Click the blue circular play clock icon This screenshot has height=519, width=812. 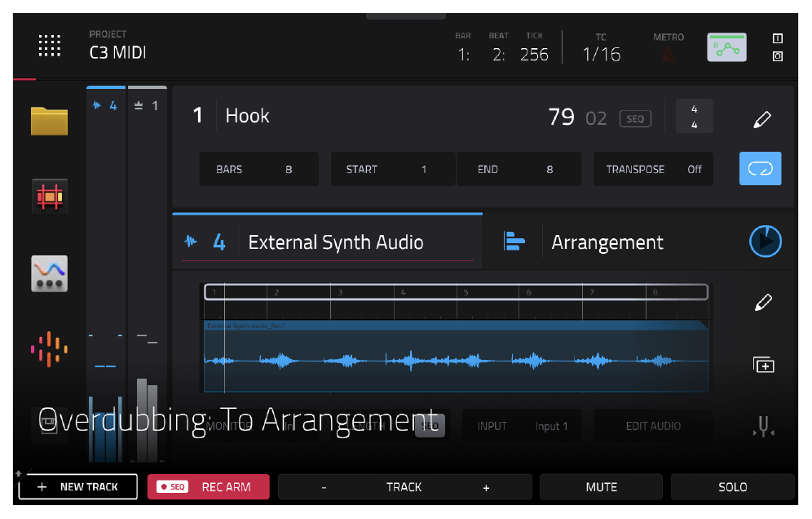coord(765,241)
